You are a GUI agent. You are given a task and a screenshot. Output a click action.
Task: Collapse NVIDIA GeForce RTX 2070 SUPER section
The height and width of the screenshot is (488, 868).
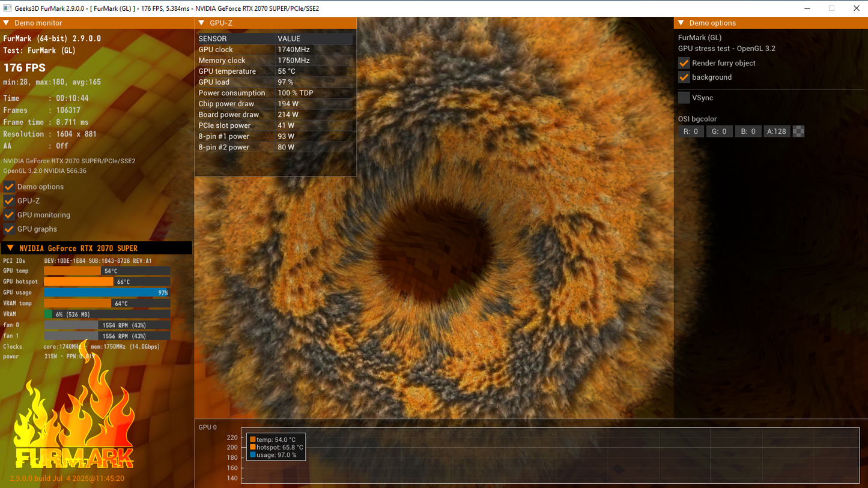coord(10,248)
